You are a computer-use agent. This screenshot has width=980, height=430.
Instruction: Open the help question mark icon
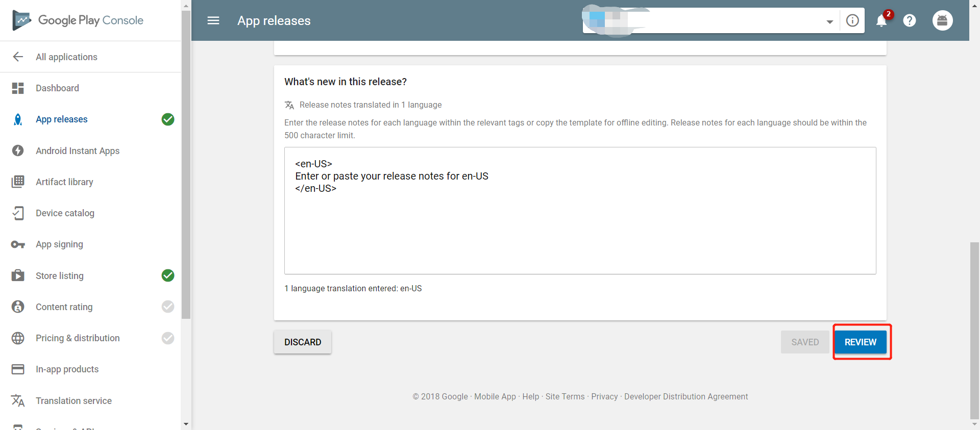coord(910,20)
